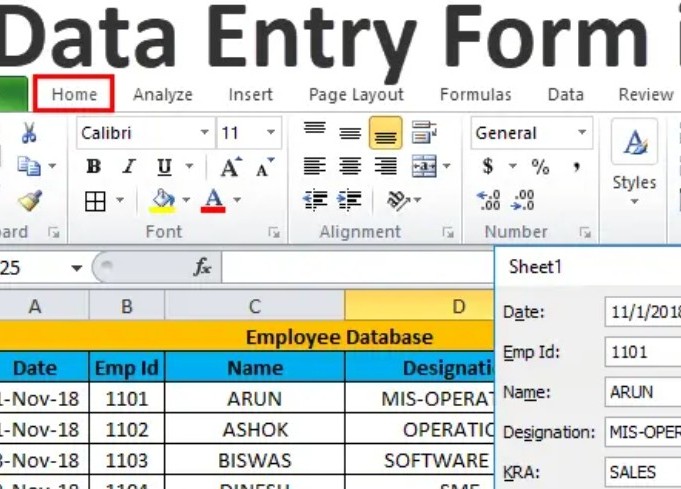Apply cell borders icon

click(95, 201)
